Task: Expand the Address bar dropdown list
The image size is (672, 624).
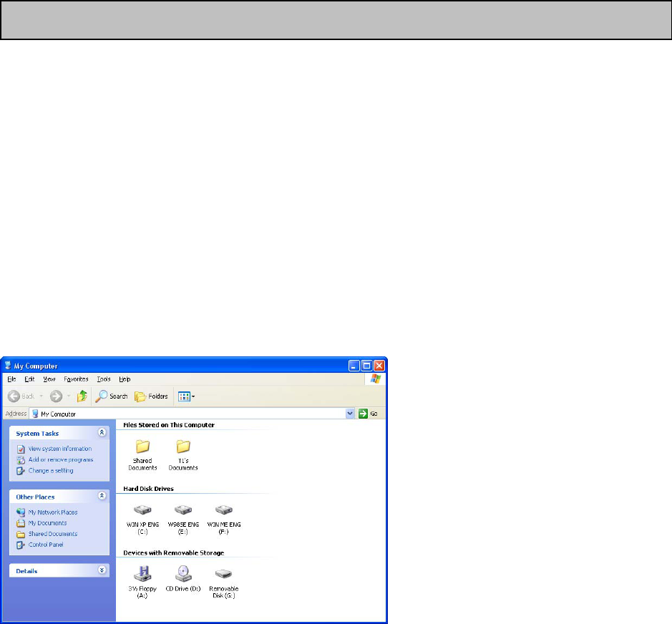Action: pos(350,414)
